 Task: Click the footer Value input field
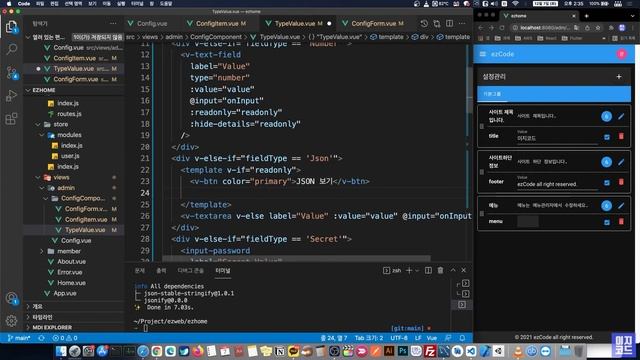[557, 183]
